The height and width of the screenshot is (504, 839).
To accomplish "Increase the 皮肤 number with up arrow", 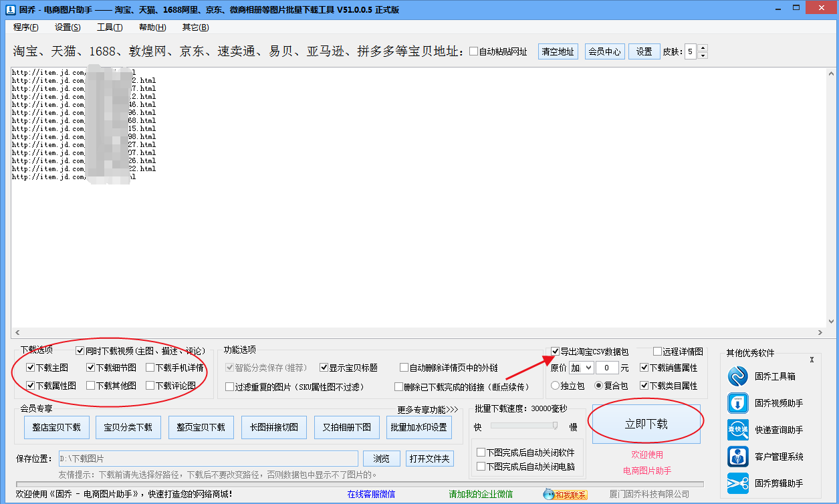I will (x=702, y=48).
